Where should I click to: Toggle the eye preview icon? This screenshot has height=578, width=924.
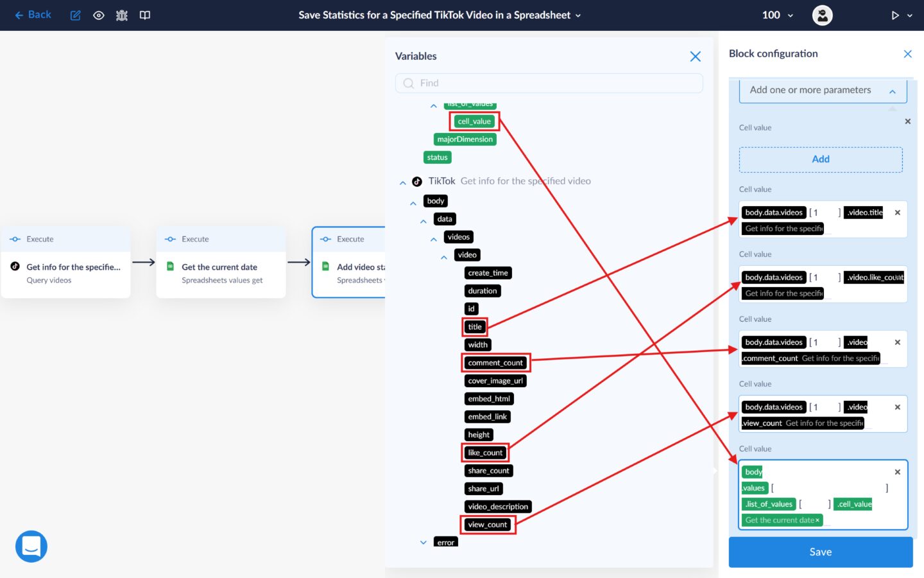pyautogui.click(x=99, y=15)
